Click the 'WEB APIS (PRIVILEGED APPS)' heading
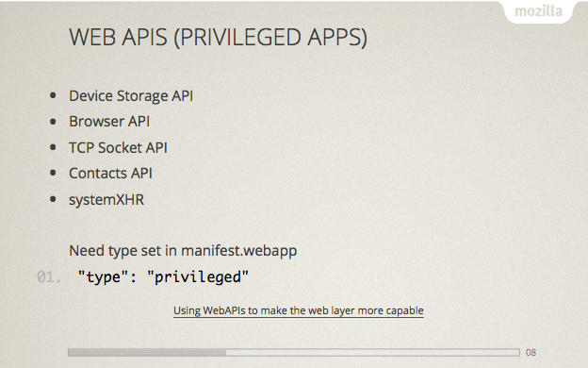Viewport: 588px width, 368px height. click(x=218, y=37)
